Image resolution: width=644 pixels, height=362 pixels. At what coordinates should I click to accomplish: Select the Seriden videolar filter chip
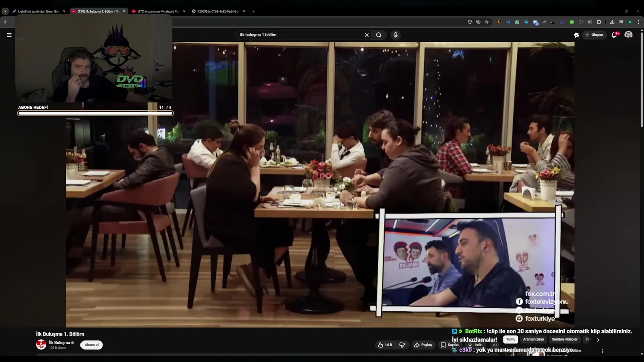tap(565, 339)
